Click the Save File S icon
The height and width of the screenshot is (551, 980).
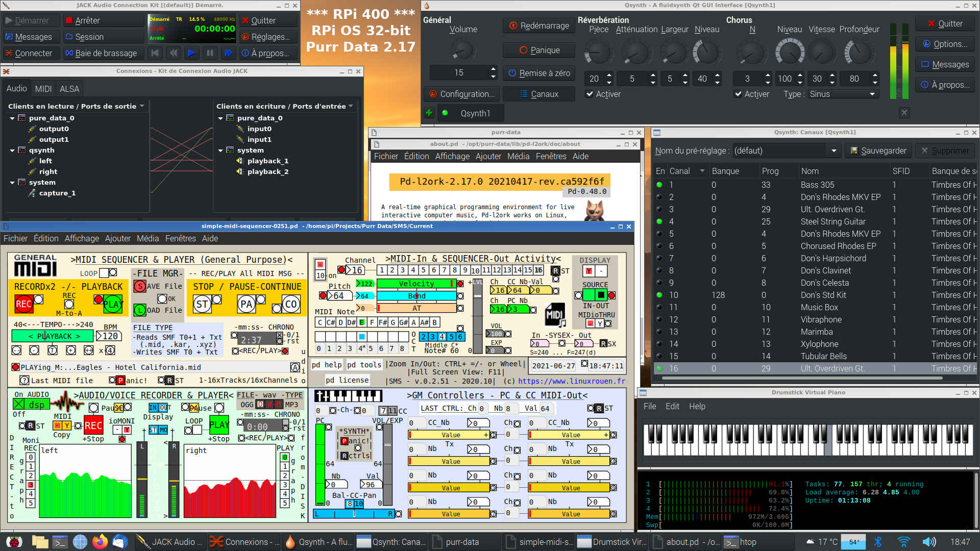pos(139,286)
